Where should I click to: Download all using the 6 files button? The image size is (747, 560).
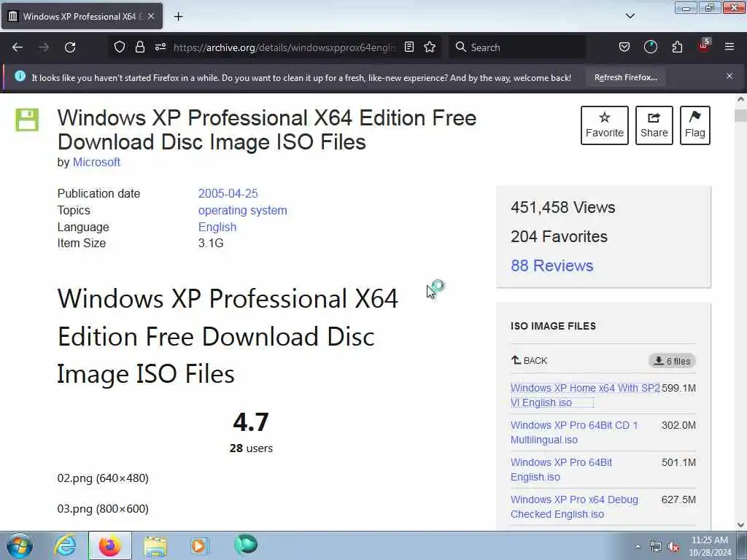(672, 361)
